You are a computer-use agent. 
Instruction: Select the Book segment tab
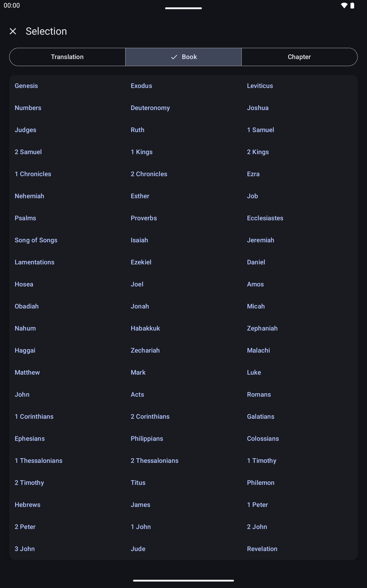[x=183, y=57]
